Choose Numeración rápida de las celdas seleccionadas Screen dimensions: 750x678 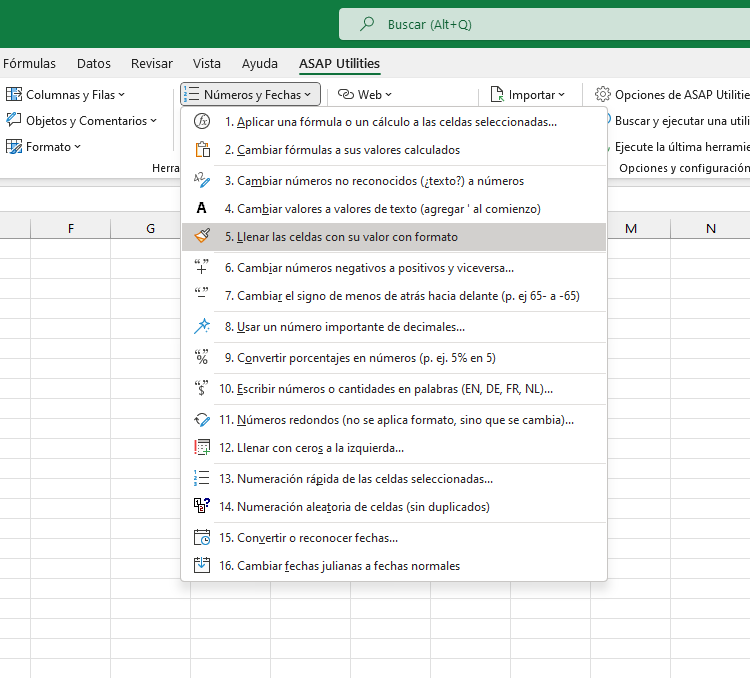tap(394, 479)
